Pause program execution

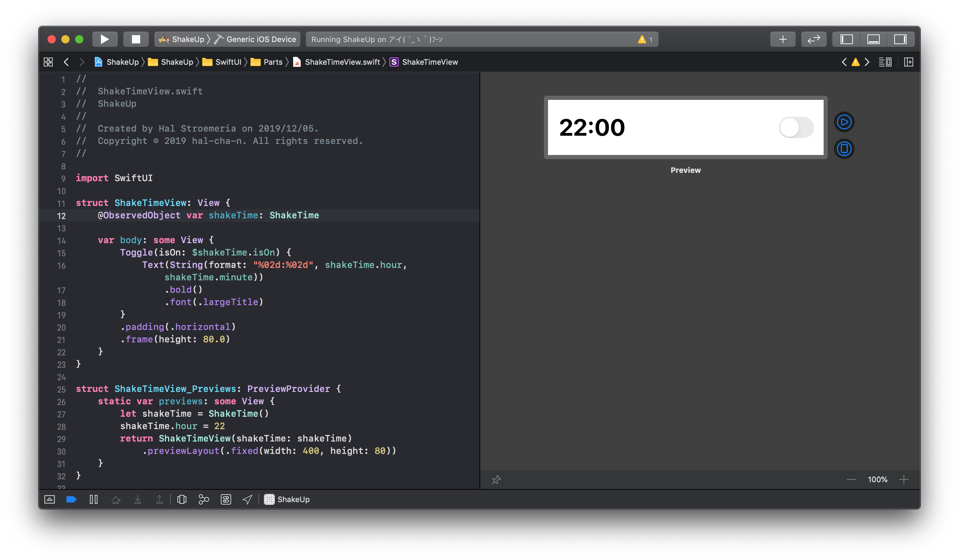coord(94,499)
